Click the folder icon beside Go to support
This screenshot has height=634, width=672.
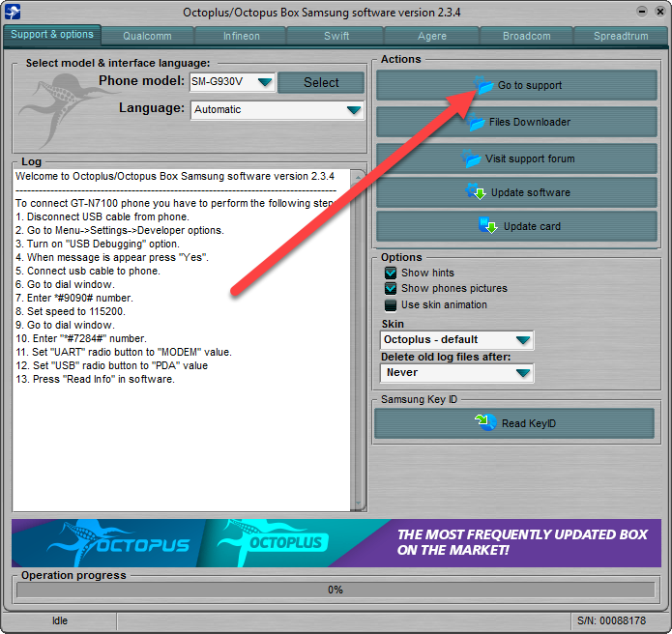click(x=484, y=85)
